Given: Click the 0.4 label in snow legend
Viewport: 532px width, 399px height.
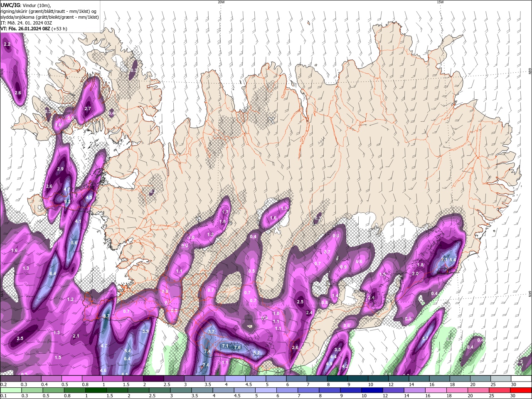Looking at the screenshot, I should pos(44,384).
